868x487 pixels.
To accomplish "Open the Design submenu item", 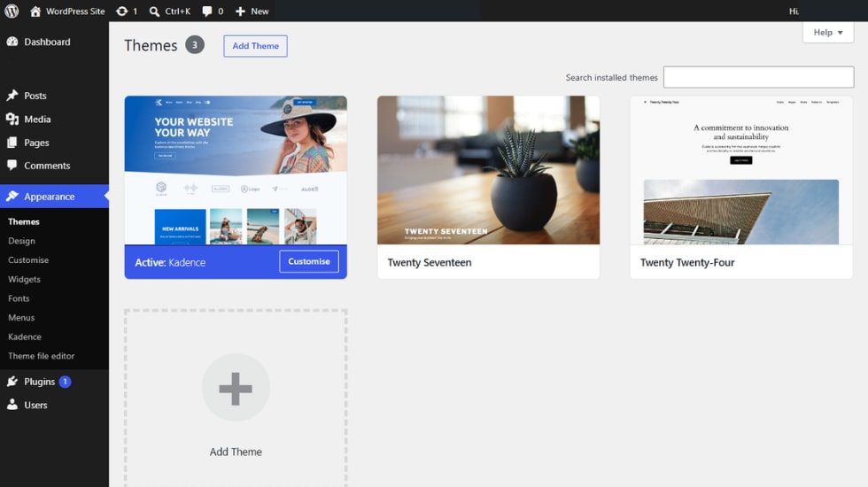I will point(21,241).
